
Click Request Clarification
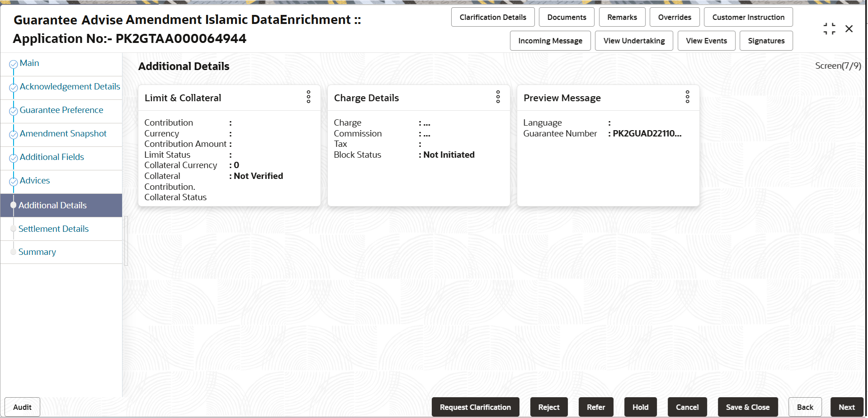tap(475, 407)
